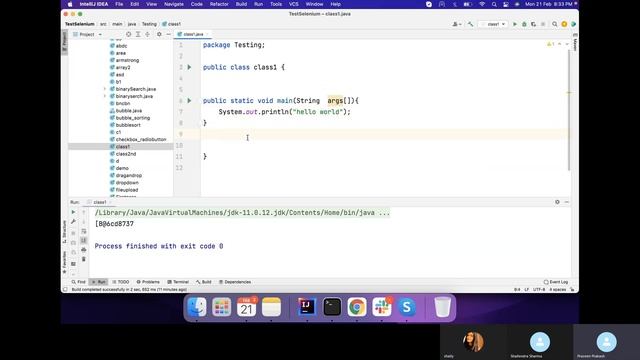Select draganddrop in the Project tree
The width and height of the screenshot is (640, 360).
point(126,176)
